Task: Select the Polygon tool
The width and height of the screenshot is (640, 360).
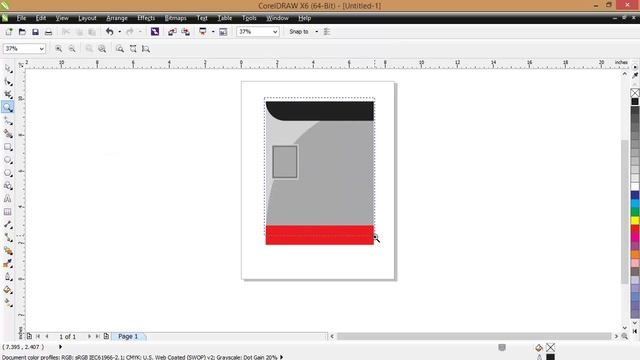Action: tap(8, 173)
